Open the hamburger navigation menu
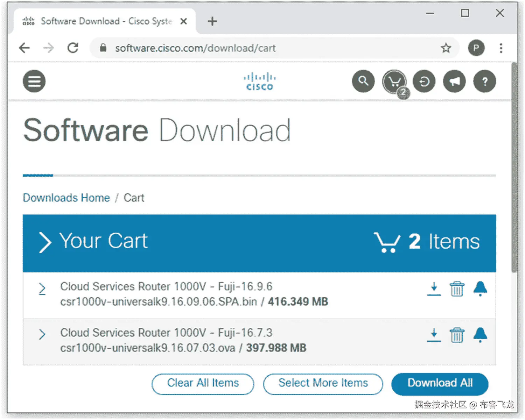Viewport: 525px width, 420px height. click(x=34, y=81)
